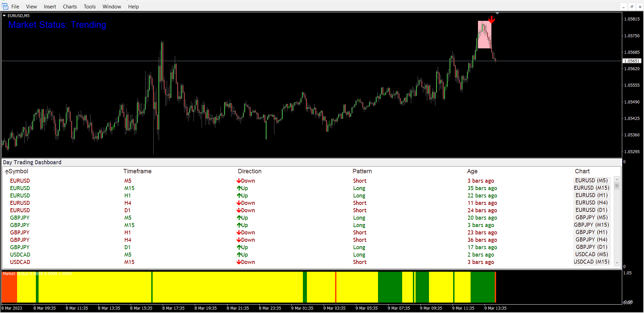Click the green Up arrow in EURUSD H1 row
The width and height of the screenshot is (644, 313).
tap(239, 195)
